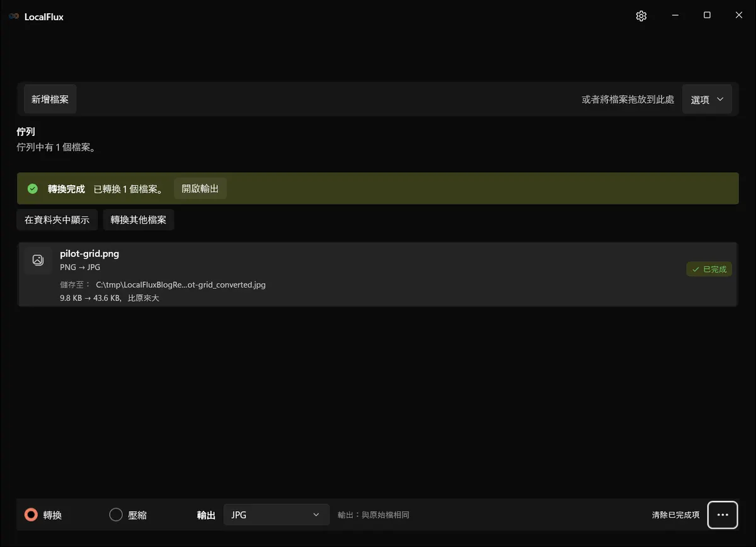Click the saved path ending in ot-grid_converted.jpg
756x547 pixels.
pos(181,285)
